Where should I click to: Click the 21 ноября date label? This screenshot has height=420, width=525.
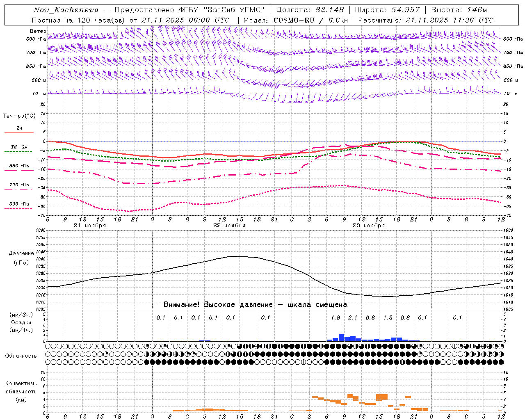point(90,226)
